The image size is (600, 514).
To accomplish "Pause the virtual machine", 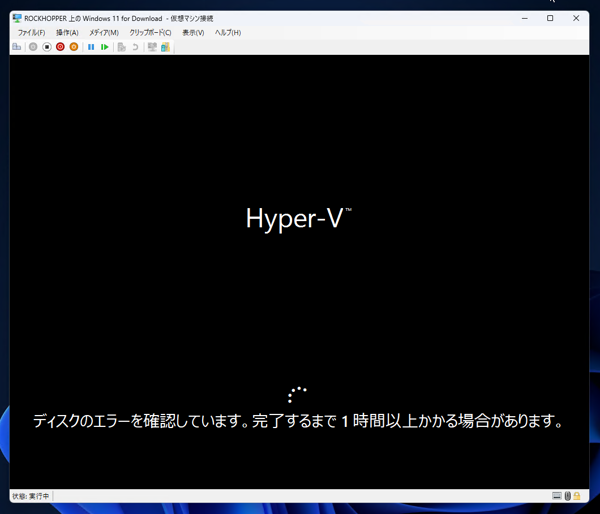I will 91,47.
